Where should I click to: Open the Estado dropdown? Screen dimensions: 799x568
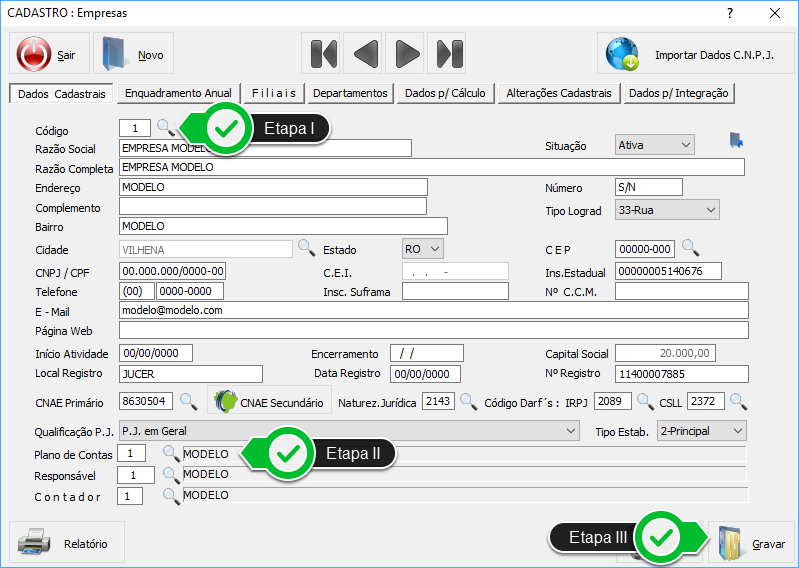point(422,249)
